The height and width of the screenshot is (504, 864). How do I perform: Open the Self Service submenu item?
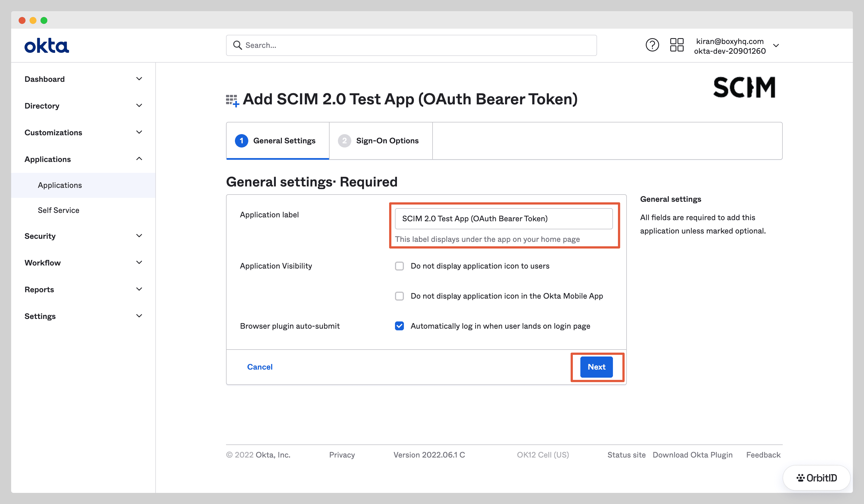[x=83, y=210]
